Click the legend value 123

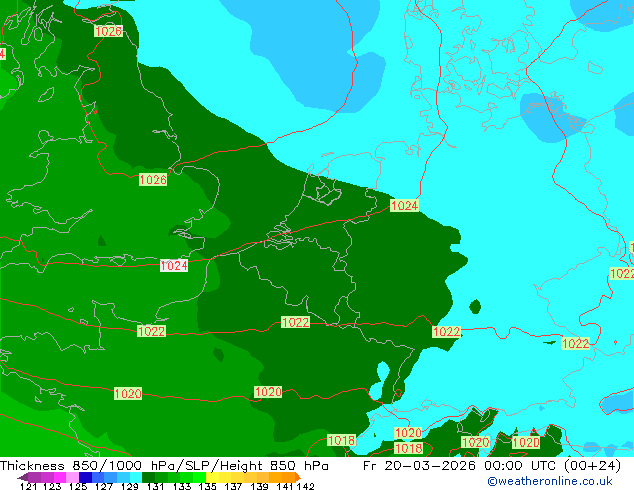coord(53,486)
